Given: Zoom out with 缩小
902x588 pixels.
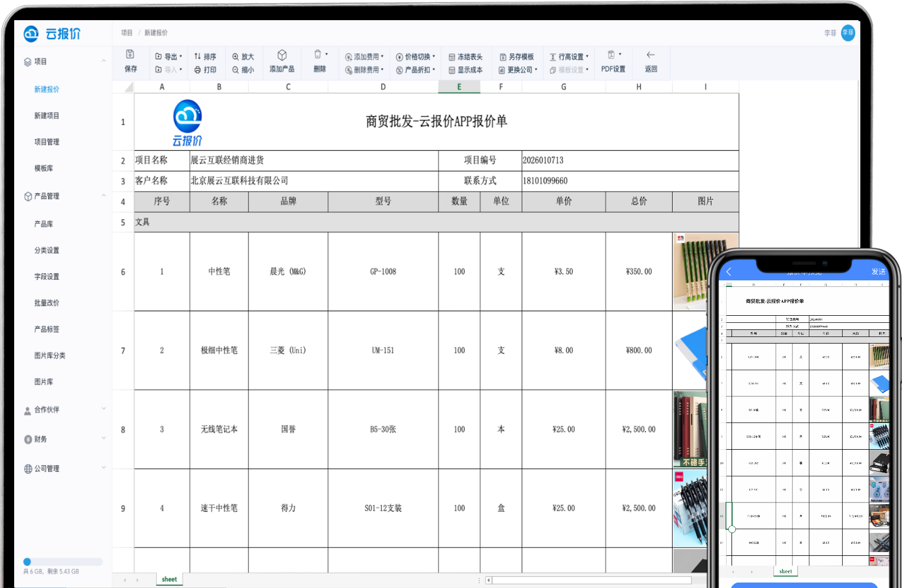Looking at the screenshot, I should 243,70.
